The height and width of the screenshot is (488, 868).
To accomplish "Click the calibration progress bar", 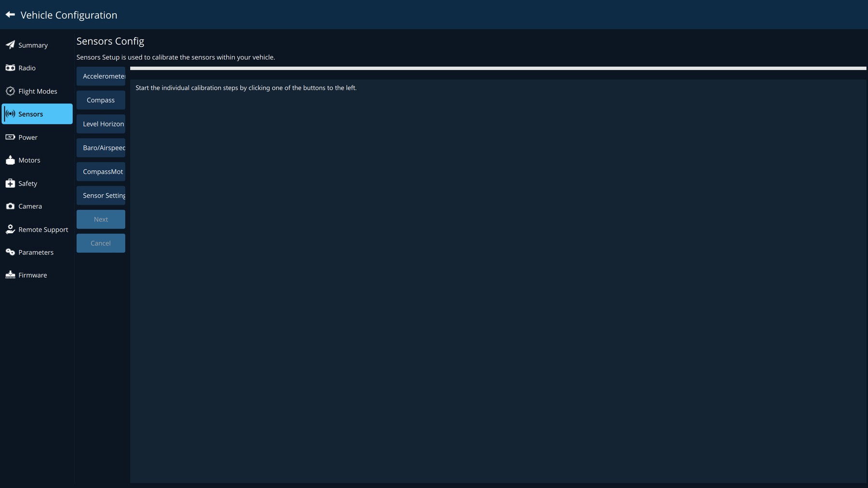I will click(498, 68).
